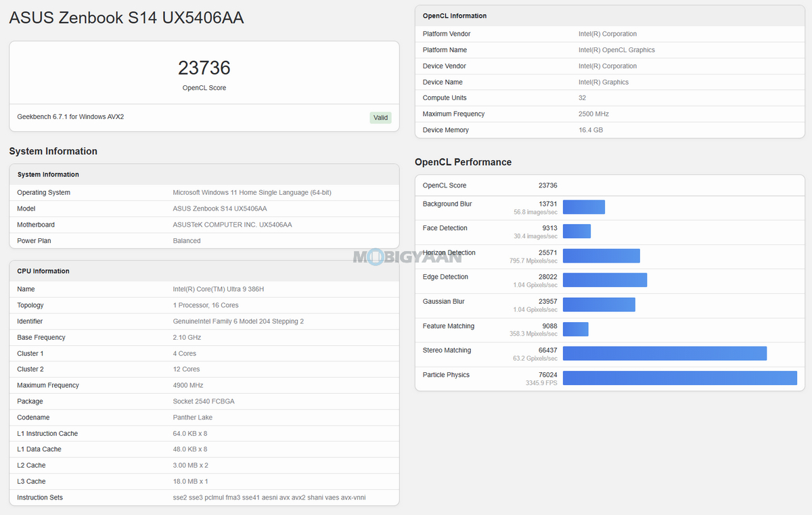The image size is (812, 515).
Task: Click Stereo Matching score 66437
Action: pyautogui.click(x=548, y=351)
